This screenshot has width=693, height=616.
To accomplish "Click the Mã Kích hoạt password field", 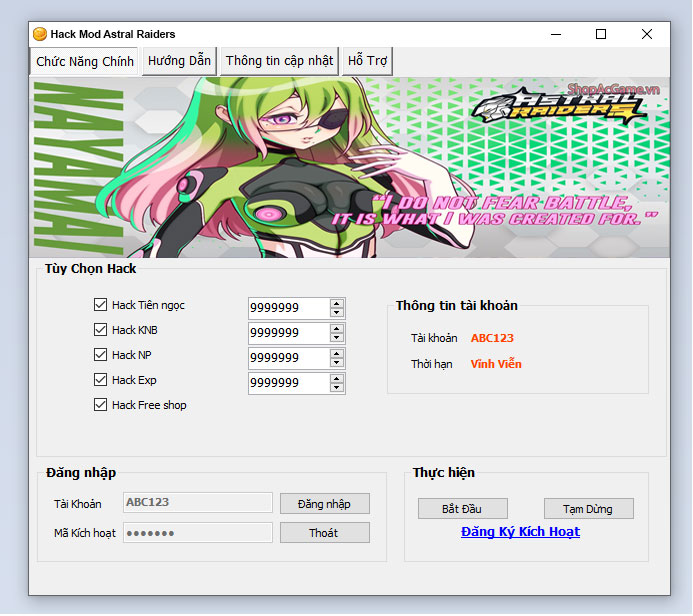I will click(x=197, y=533).
